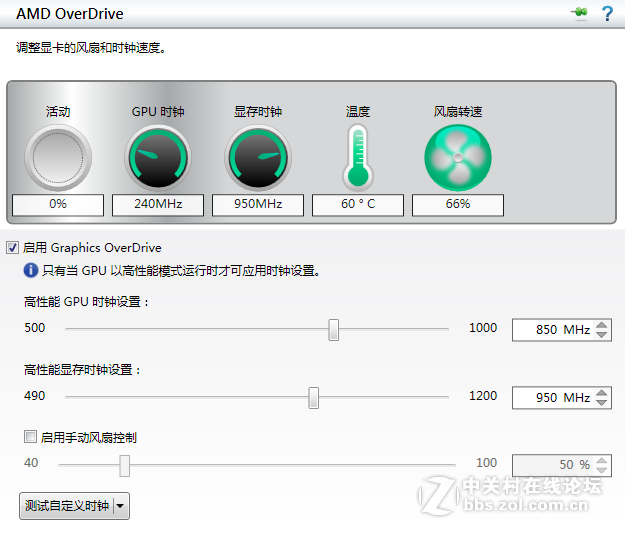This screenshot has width=625, height=539.
Task: Toggle the Graphics OverDrive checkbox
Action: 12,248
